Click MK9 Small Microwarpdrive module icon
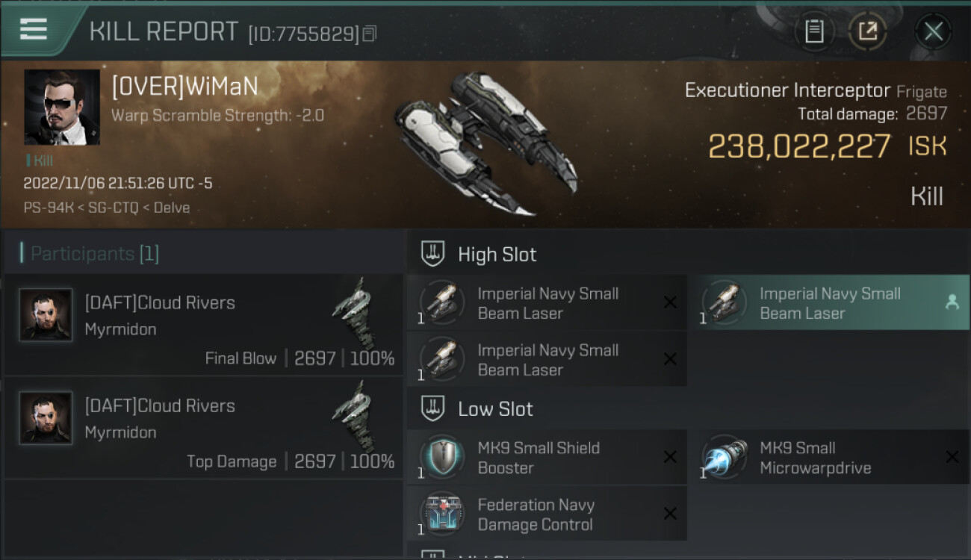Viewport: 971px width, 560px height. pyautogui.click(x=725, y=458)
